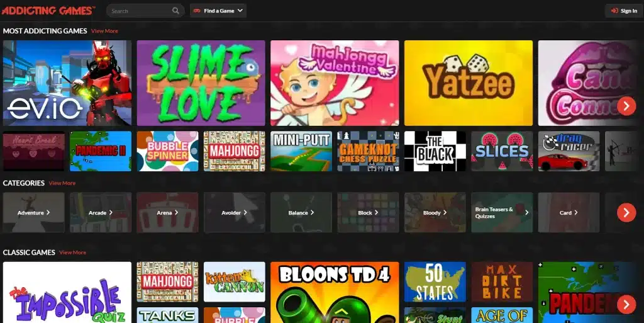Expand the Arena category
644x323 pixels.
point(167,212)
